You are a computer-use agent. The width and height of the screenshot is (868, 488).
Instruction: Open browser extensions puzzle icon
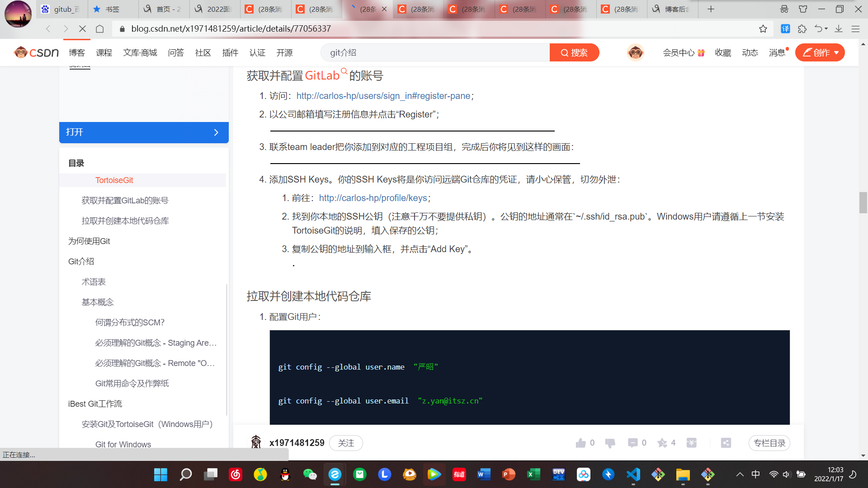point(802,29)
